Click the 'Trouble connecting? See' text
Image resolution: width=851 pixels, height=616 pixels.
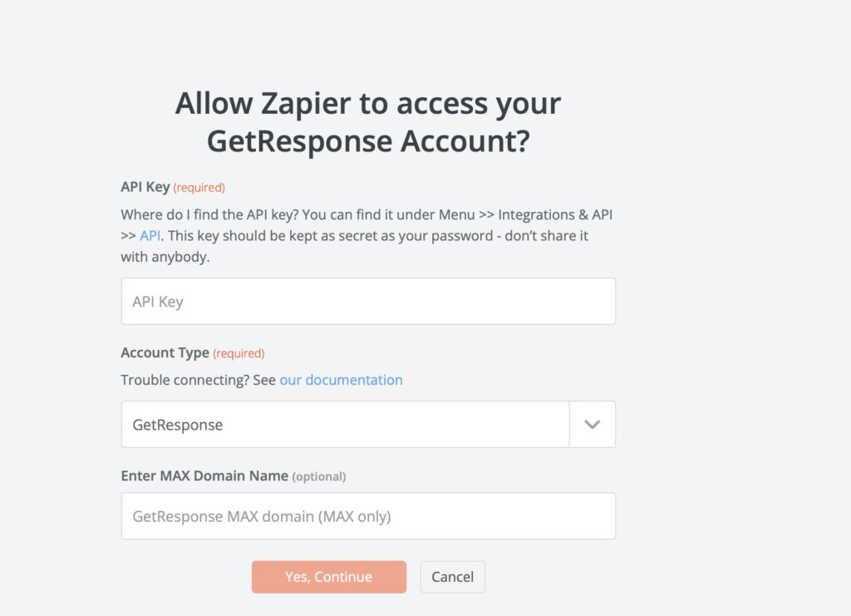[198, 380]
